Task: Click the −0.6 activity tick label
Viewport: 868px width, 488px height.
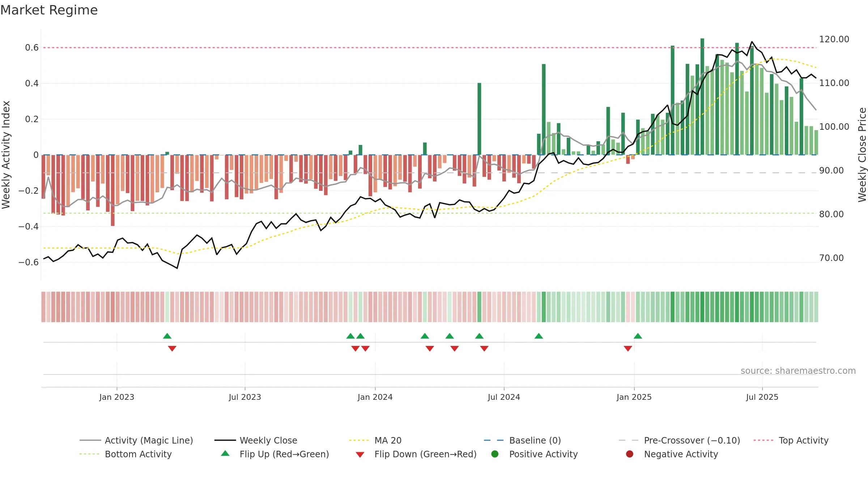Action: click(29, 262)
